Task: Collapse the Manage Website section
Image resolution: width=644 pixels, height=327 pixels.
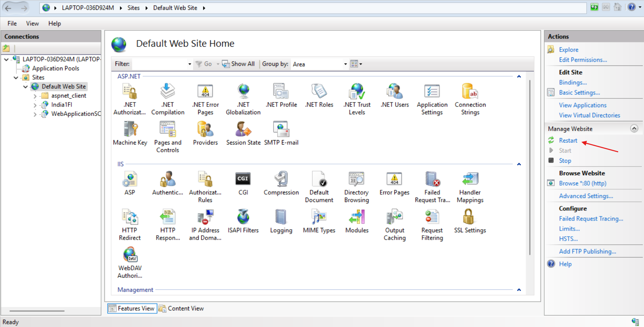Action: (634, 129)
